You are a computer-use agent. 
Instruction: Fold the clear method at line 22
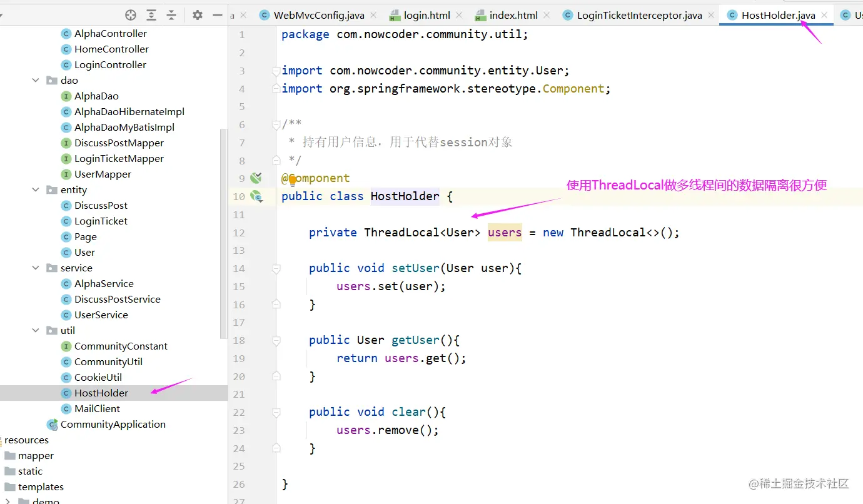click(276, 412)
